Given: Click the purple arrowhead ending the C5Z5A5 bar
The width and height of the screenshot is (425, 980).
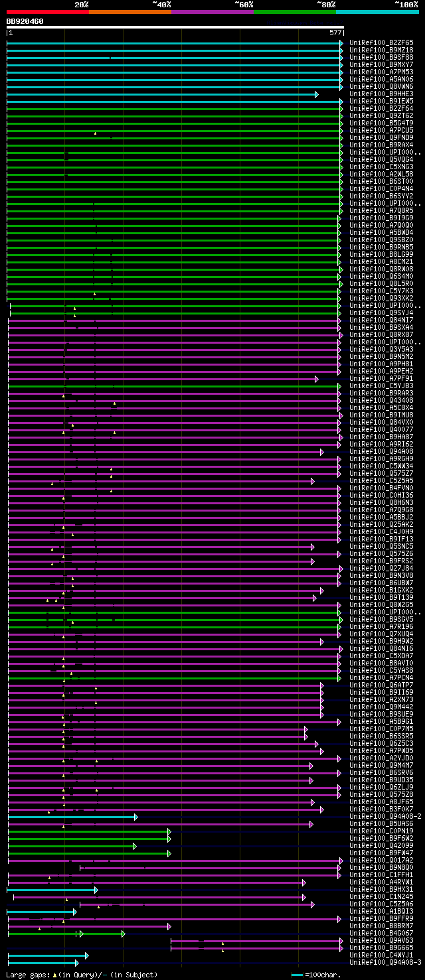Looking at the screenshot, I should (x=312, y=481).
